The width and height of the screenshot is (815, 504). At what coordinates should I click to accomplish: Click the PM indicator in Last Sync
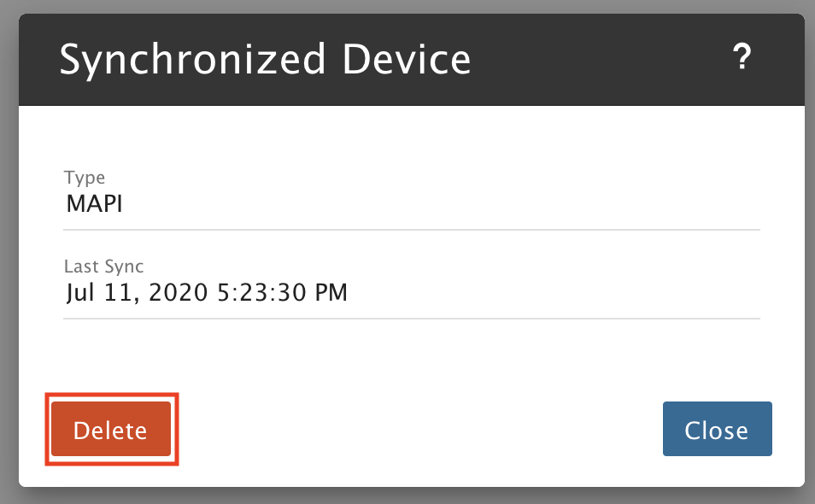pyautogui.click(x=331, y=292)
